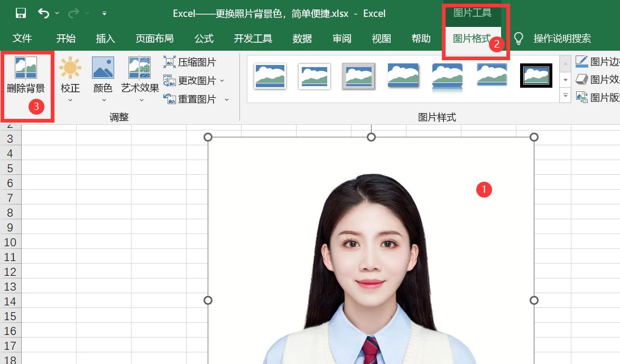The height and width of the screenshot is (364, 620).
Task: Open the Corrections (校正) adjustment tool
Action: [x=70, y=74]
